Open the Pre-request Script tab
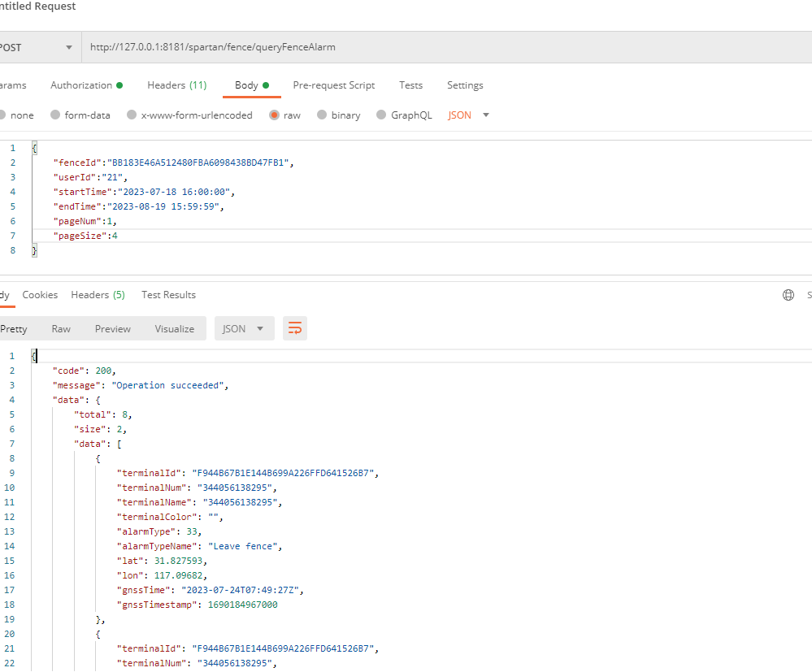This screenshot has width=812, height=672. point(333,85)
